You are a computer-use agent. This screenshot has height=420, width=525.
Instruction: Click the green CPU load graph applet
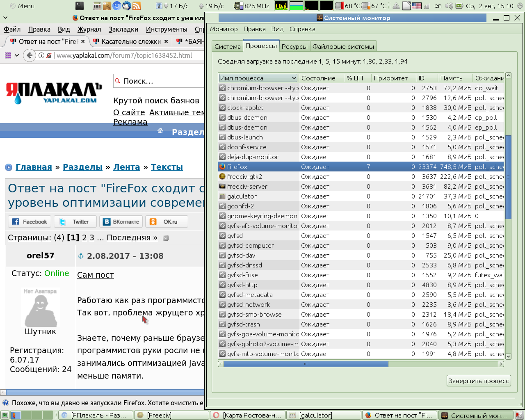coord(281,6)
